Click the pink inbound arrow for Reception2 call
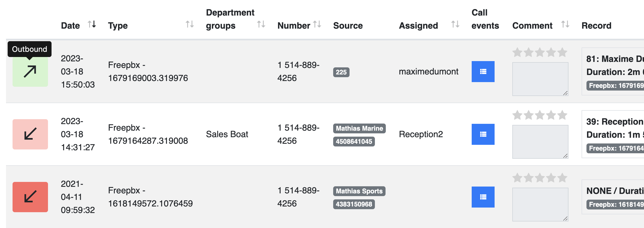 point(30,134)
